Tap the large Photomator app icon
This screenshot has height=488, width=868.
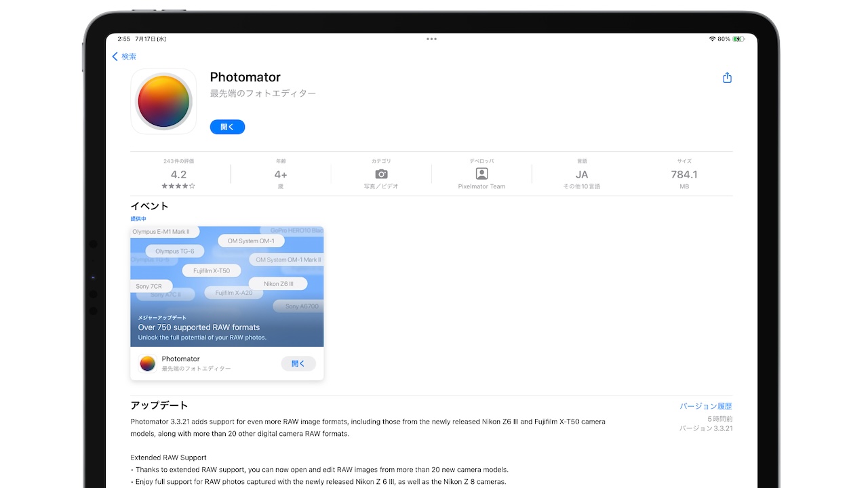163,102
